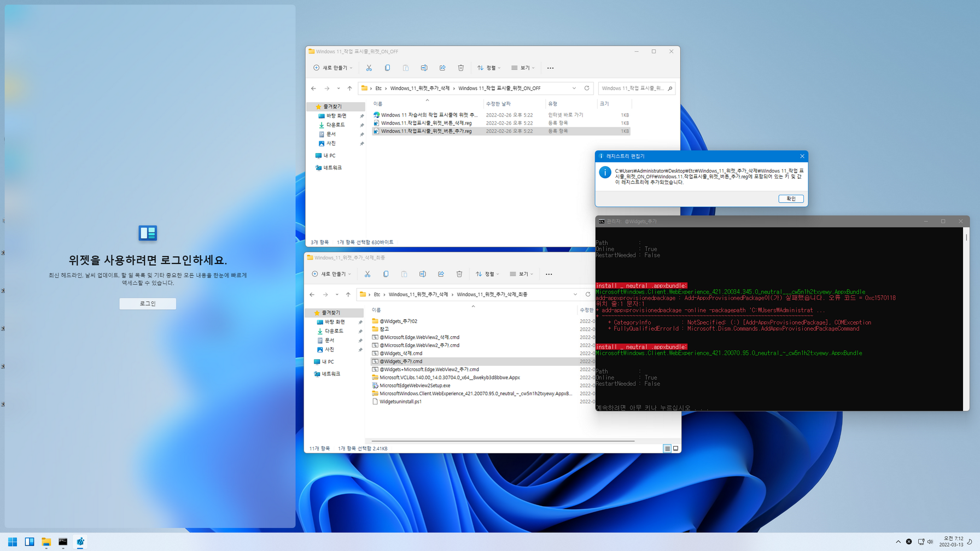Click the Etc breadcrumb in bottom Explorer window
Screen dimensions: 980x551
click(x=377, y=295)
